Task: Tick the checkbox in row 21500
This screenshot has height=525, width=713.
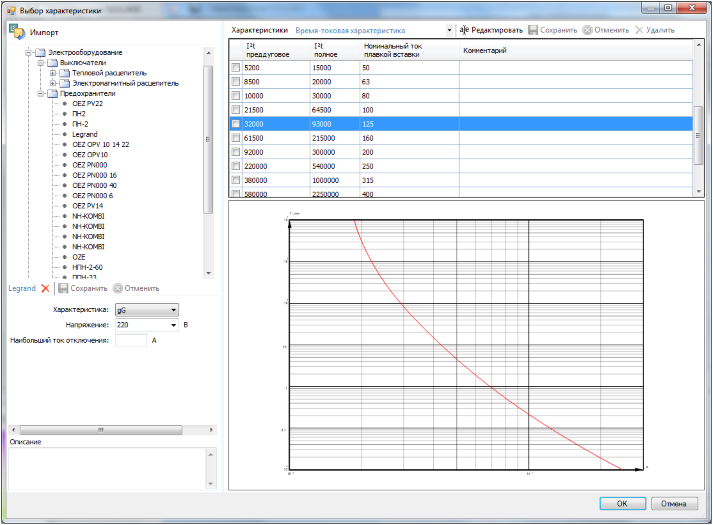Action: 236,110
